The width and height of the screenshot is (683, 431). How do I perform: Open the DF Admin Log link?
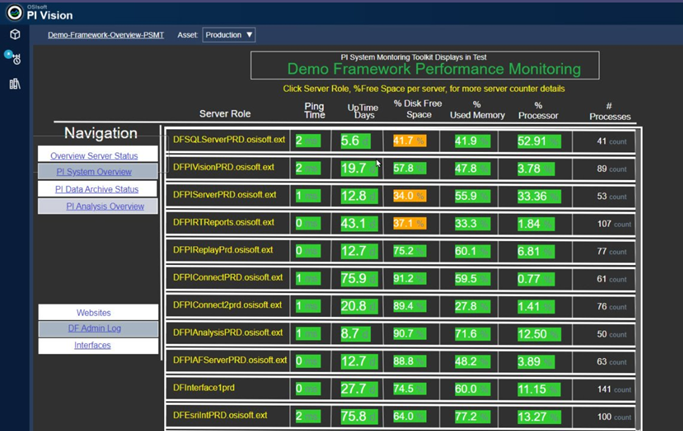tap(94, 328)
